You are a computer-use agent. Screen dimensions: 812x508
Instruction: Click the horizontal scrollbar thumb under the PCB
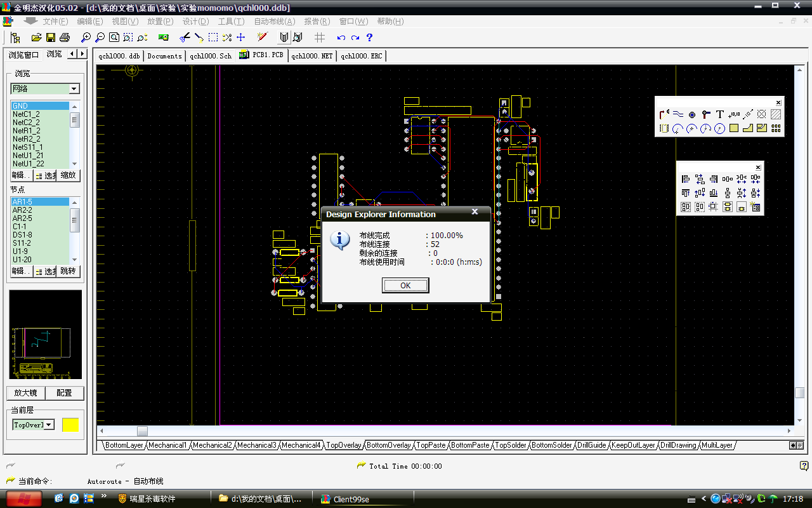[142, 431]
